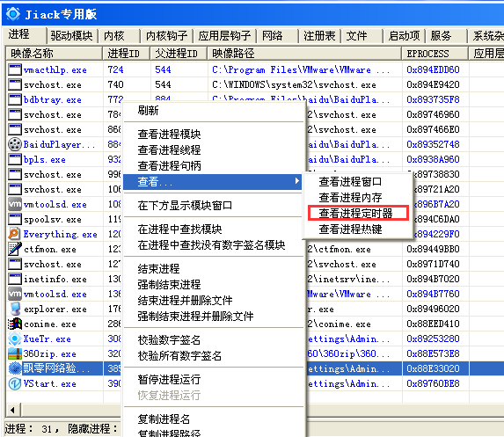
Task: Open the 注册表 tab
Action: tap(319, 36)
